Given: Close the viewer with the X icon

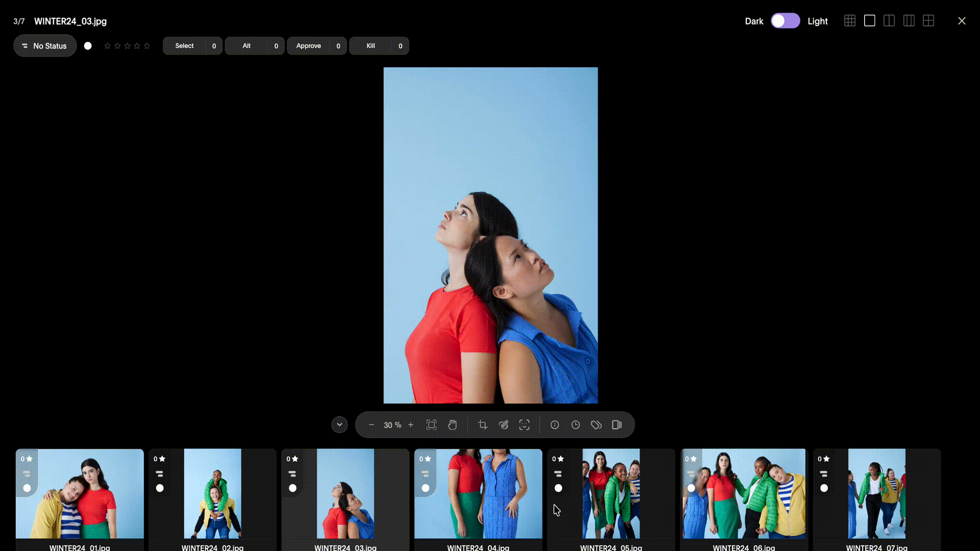Looking at the screenshot, I should (962, 21).
